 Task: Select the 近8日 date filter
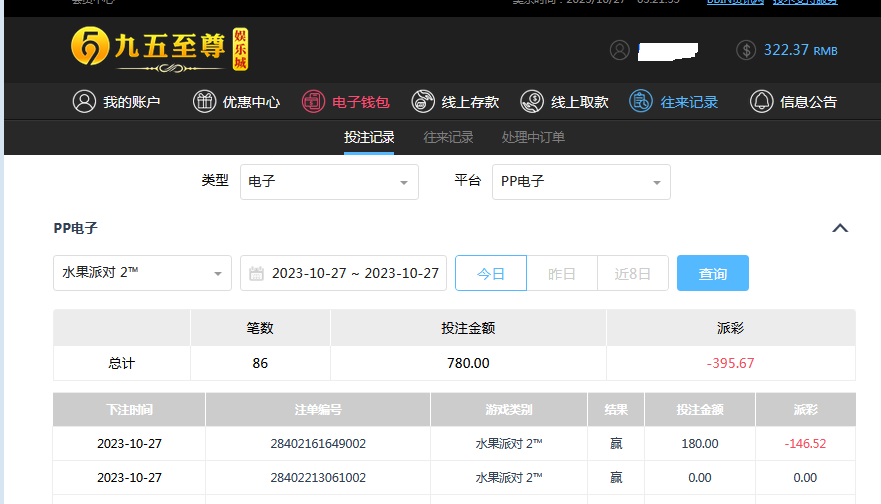pyautogui.click(x=633, y=273)
